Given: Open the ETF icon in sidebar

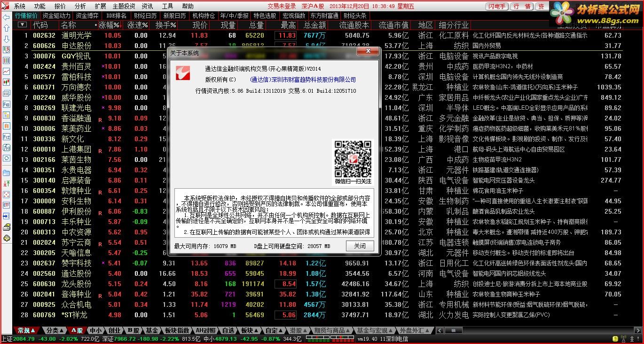Looking at the screenshot, I should click(x=6, y=205).
